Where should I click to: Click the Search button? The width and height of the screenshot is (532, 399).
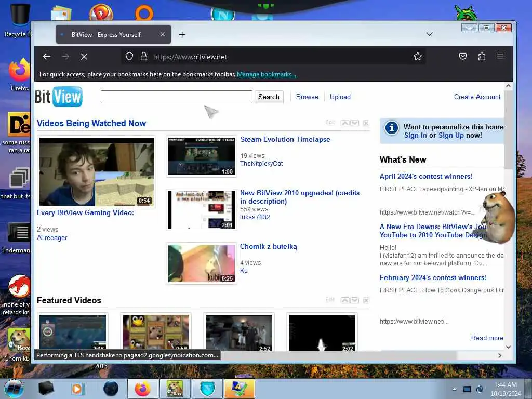click(x=269, y=97)
